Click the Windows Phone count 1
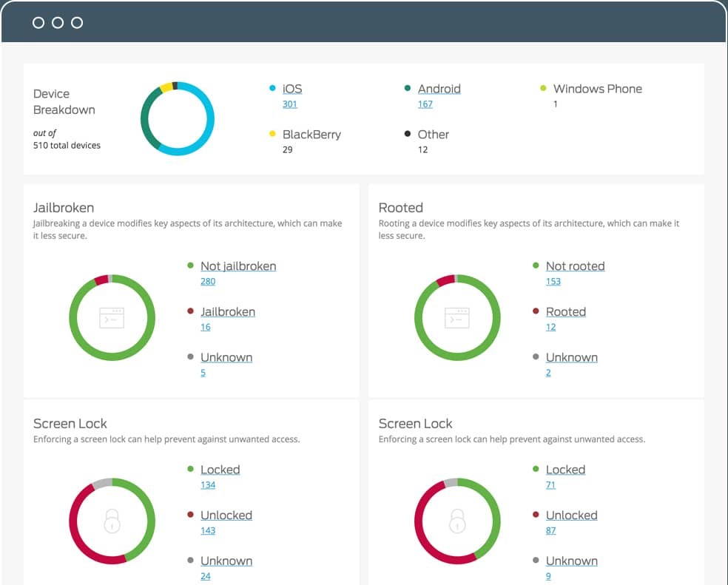The width and height of the screenshot is (728, 585). coord(556,104)
